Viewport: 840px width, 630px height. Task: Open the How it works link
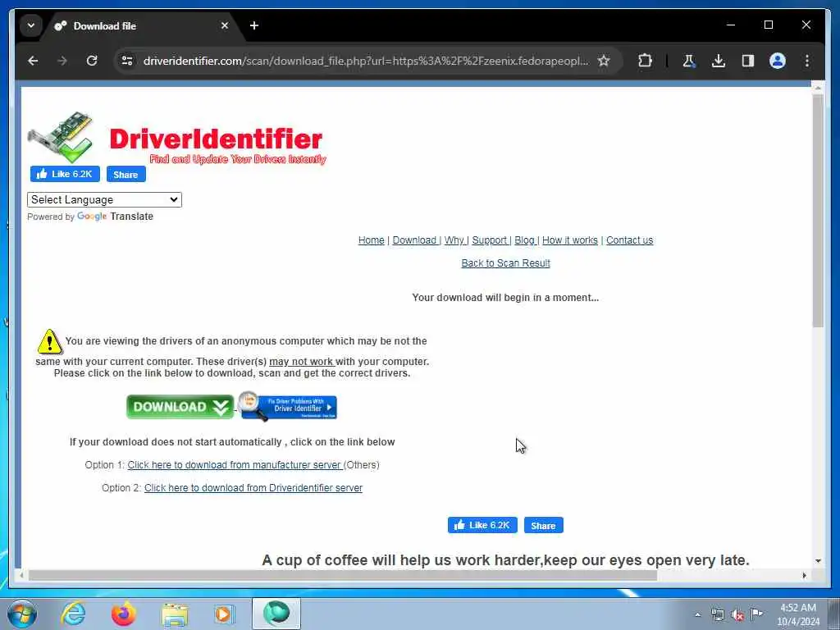[x=570, y=240]
